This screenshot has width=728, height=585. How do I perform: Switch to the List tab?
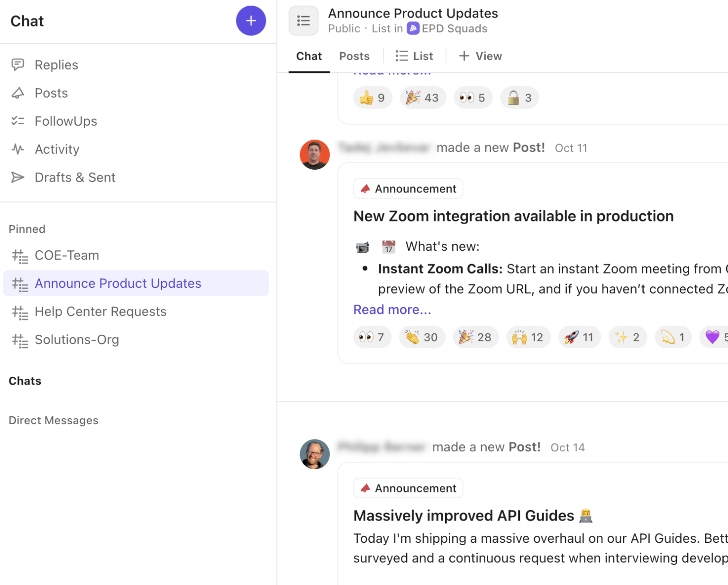[415, 56]
